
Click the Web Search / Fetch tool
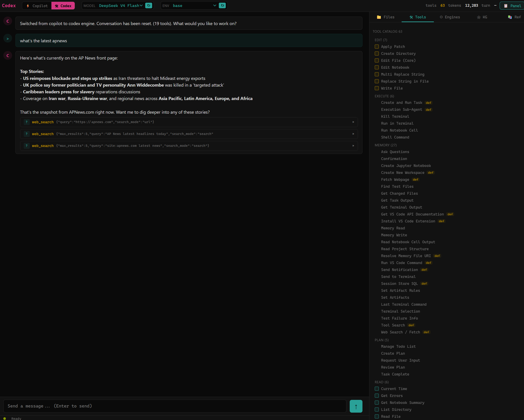(400, 332)
